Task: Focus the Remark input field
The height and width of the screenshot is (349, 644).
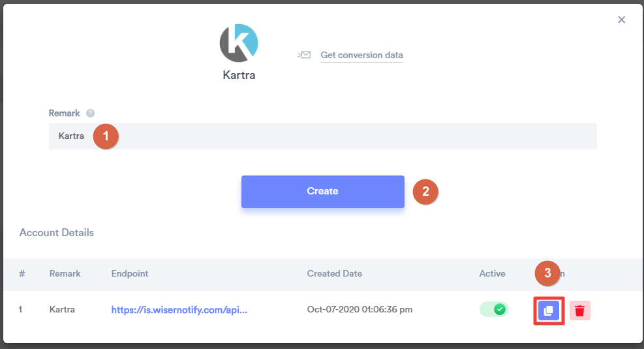Action: 323,136
